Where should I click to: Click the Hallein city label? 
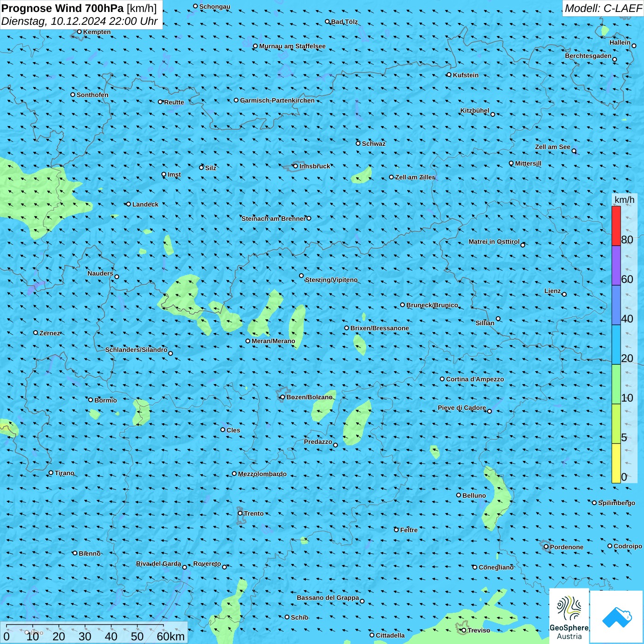coord(620,42)
